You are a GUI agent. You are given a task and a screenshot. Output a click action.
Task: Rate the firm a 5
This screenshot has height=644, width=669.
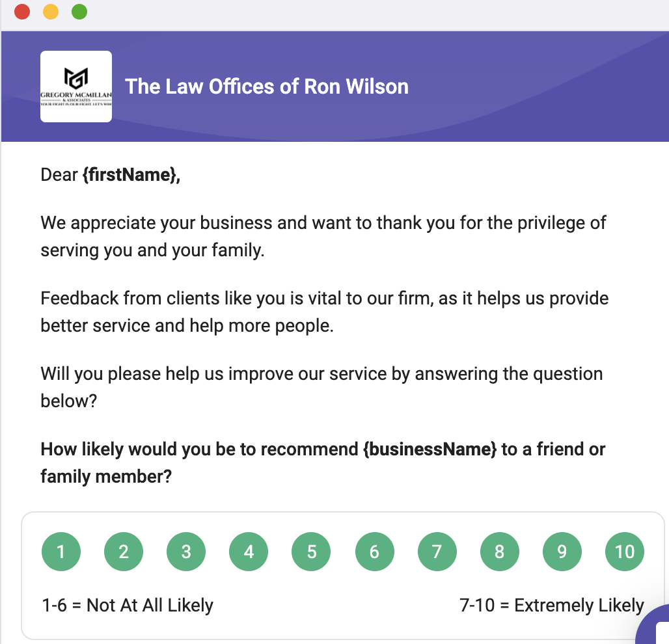click(x=311, y=552)
